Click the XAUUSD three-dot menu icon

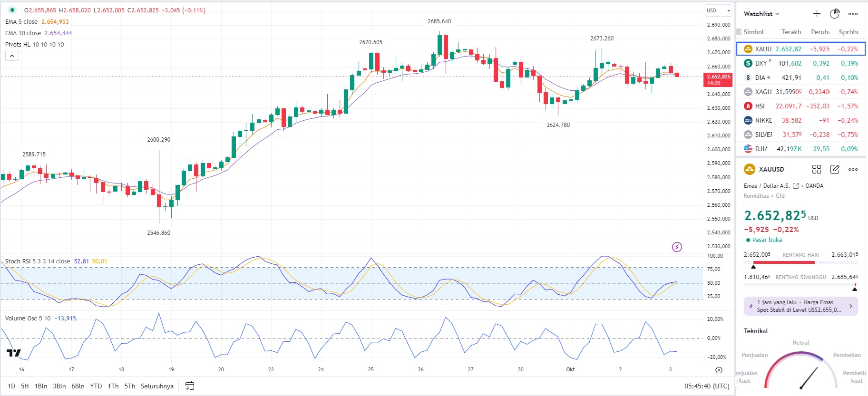coord(853,169)
